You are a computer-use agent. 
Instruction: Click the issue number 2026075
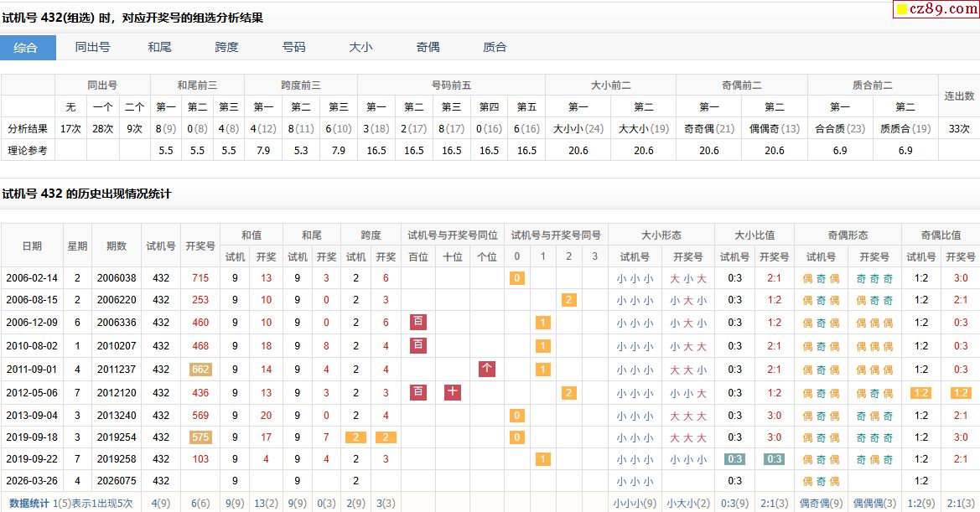coord(117,481)
